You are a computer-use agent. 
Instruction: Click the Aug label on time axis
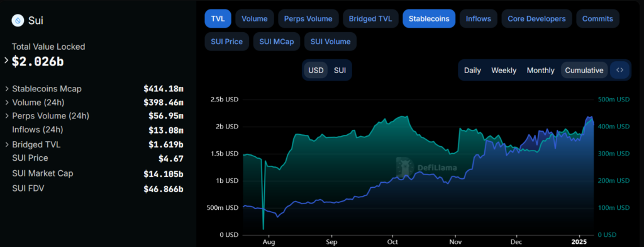(269, 242)
